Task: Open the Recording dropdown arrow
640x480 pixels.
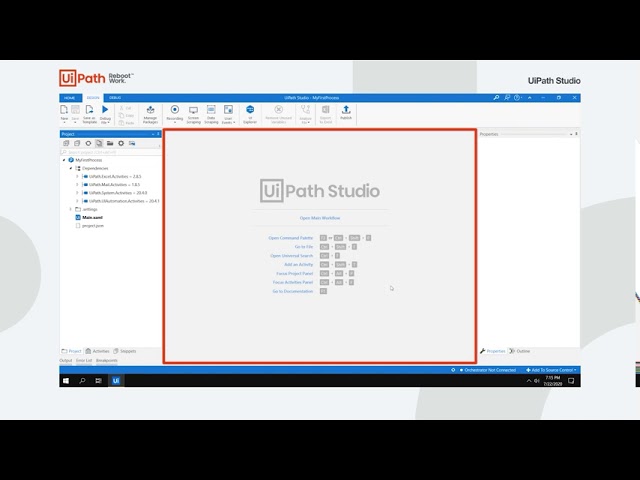Action: click(175, 122)
